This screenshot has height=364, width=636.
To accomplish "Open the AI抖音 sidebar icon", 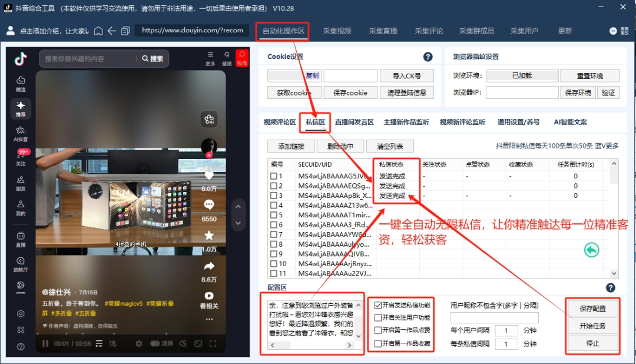I will coord(21,134).
